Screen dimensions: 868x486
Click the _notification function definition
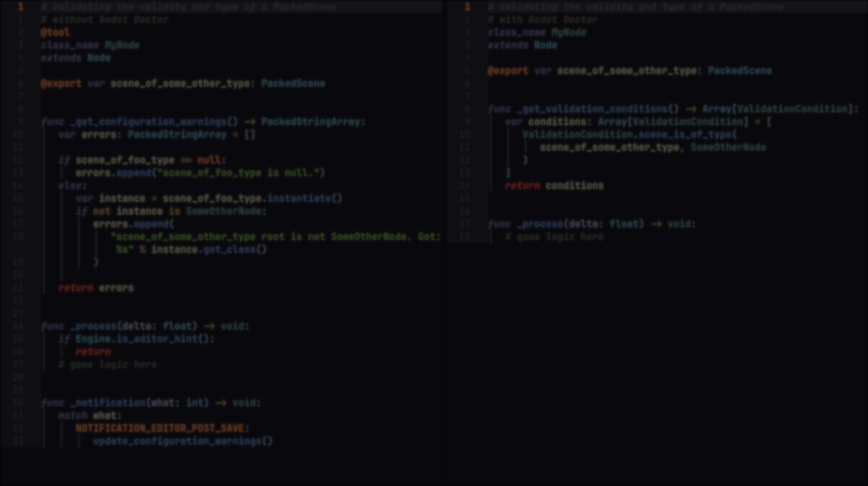tap(151, 403)
